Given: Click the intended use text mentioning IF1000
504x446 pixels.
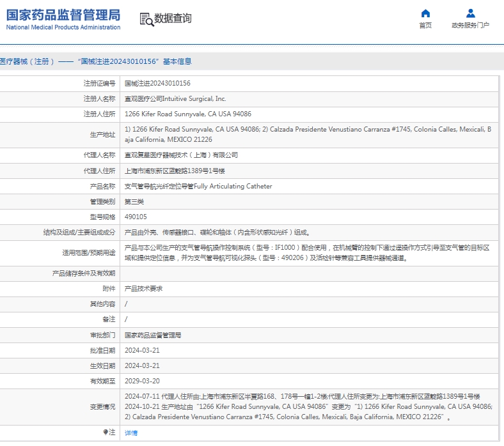Looking at the screenshot, I should [x=307, y=252].
